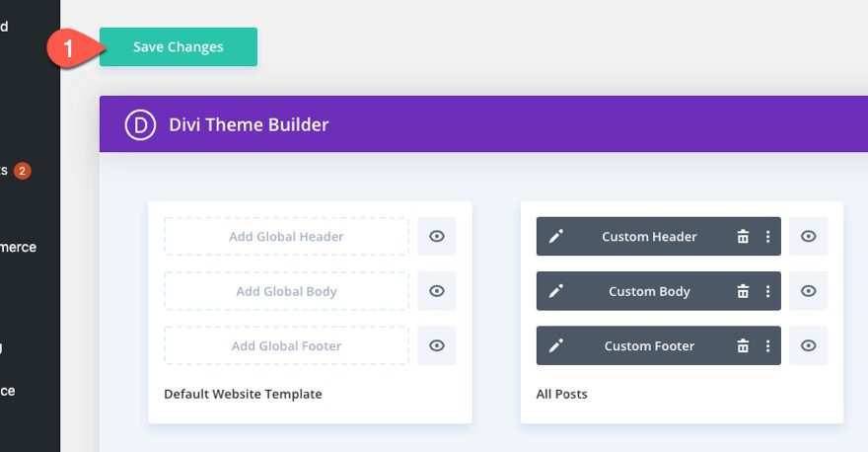Edit the Custom Header with pencil icon
Viewport: 868px width, 452px height.
coord(556,237)
